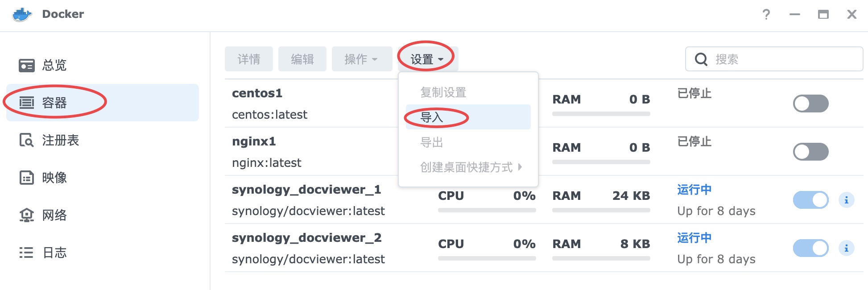Choose 导入 from the settings menu
The height and width of the screenshot is (290, 868).
click(x=432, y=117)
